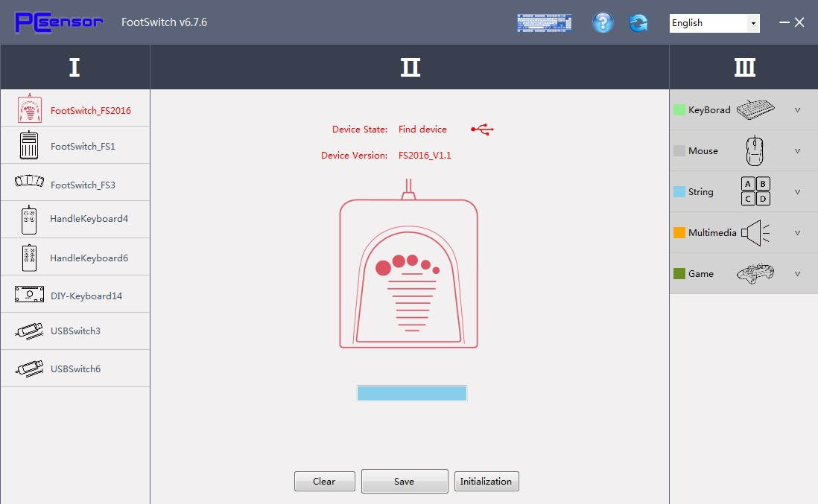Click the Initialization button
Image resolution: width=818 pixels, height=504 pixels.
pyautogui.click(x=486, y=482)
